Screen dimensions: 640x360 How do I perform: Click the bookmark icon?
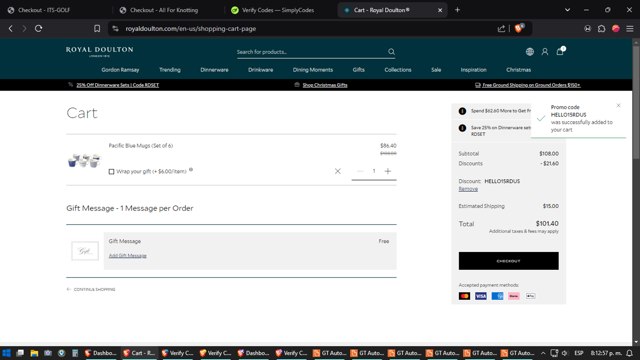point(97,29)
